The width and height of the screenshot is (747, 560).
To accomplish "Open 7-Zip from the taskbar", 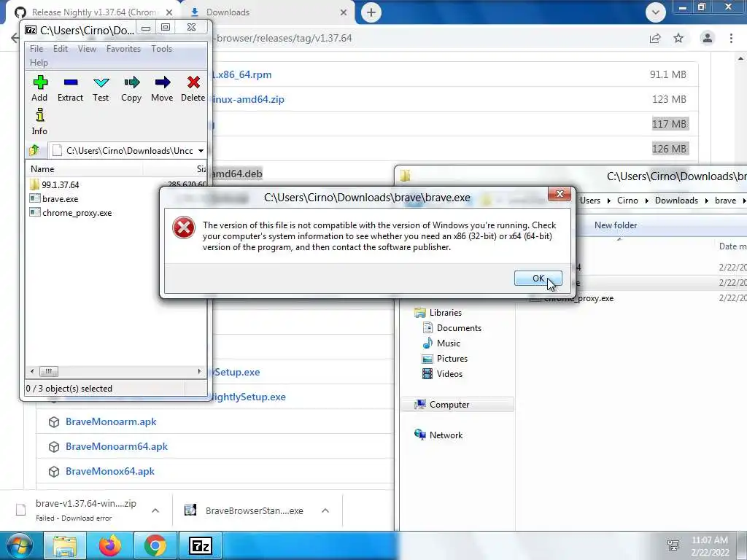I will [200, 545].
